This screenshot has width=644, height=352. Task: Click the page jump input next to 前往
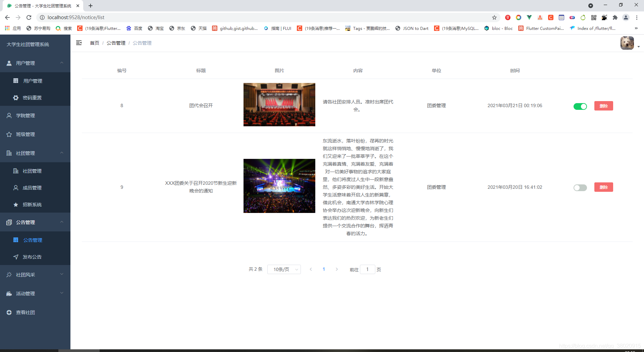pos(367,269)
